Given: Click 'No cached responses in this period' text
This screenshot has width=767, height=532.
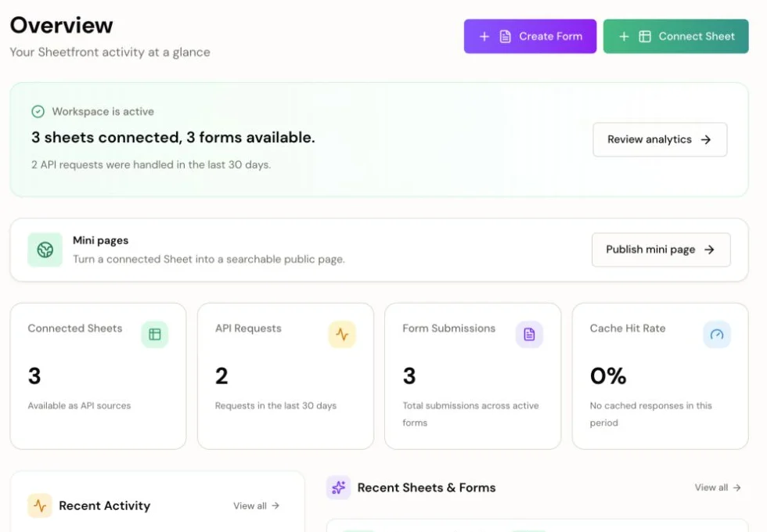Looking at the screenshot, I should [650, 414].
